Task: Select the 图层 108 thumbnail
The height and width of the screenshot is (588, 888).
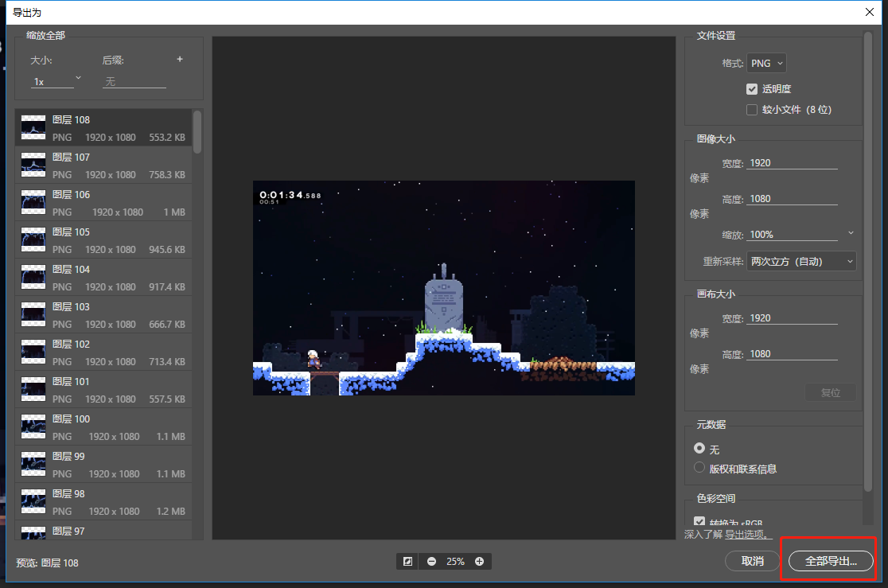Action: (33, 127)
